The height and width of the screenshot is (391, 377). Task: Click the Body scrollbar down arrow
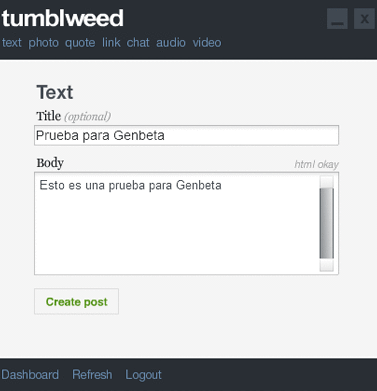[326, 265]
